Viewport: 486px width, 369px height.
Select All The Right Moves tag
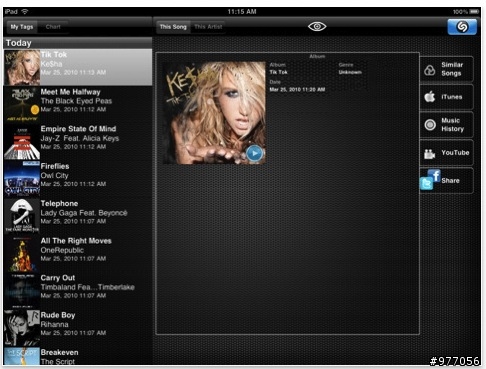click(x=78, y=254)
